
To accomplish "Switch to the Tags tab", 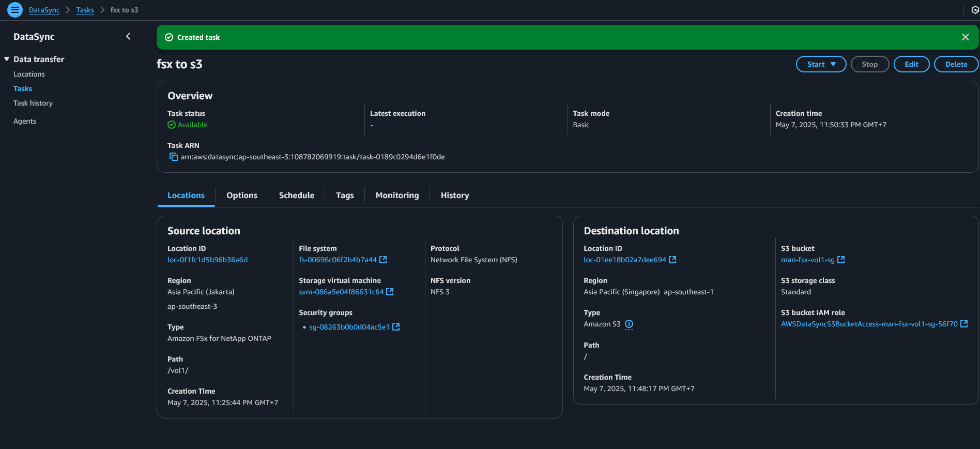I will pyautogui.click(x=345, y=195).
